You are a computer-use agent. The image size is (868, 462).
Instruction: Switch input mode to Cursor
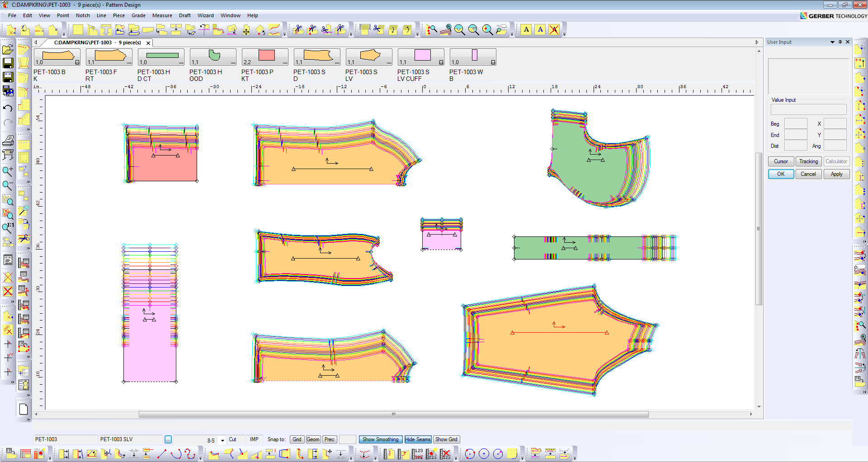tap(781, 161)
